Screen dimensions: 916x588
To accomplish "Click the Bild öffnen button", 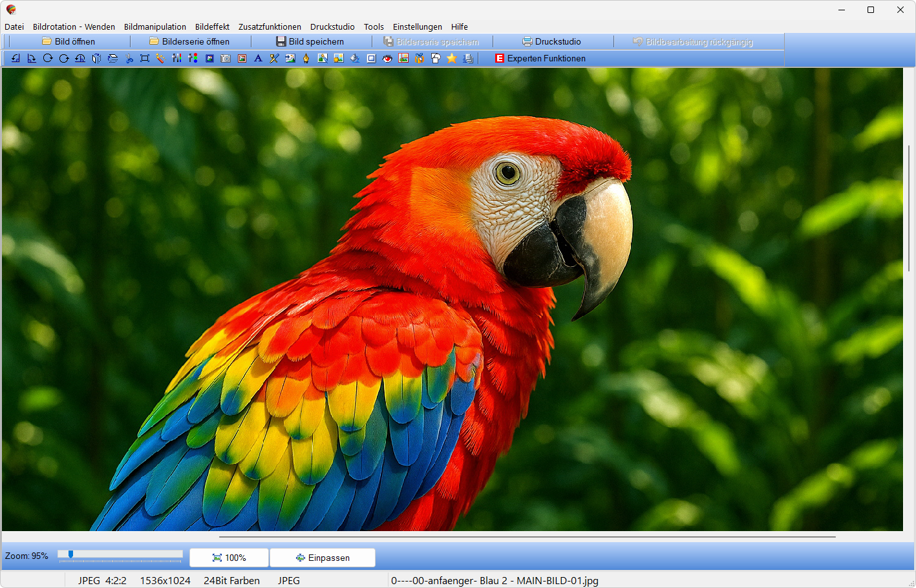I will [x=69, y=41].
